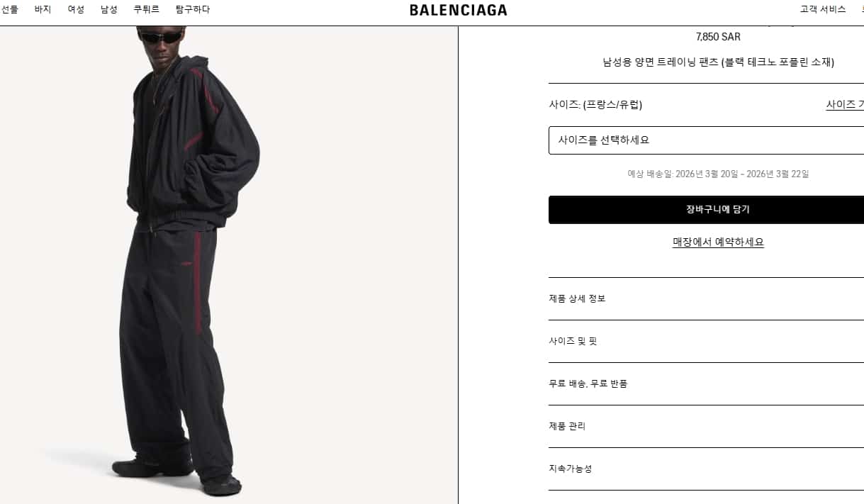
Task: Open the 쿠튀르 menu item
Action: (147, 9)
